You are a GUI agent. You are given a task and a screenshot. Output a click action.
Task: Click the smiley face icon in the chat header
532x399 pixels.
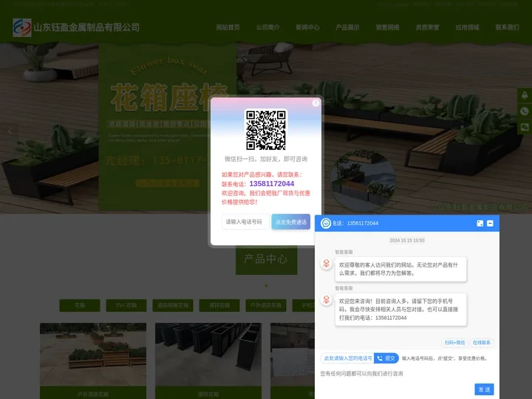(x=326, y=223)
